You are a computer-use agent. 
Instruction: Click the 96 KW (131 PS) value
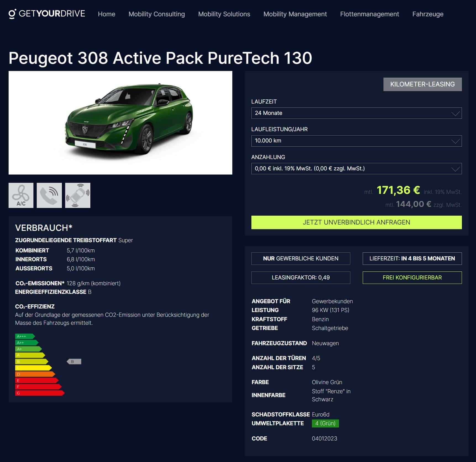coord(331,310)
